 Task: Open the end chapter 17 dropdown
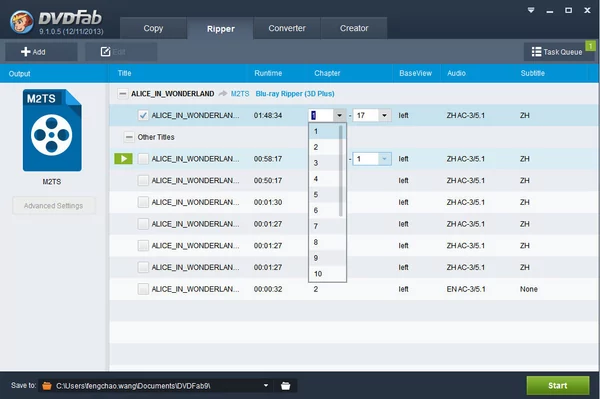tap(385, 115)
